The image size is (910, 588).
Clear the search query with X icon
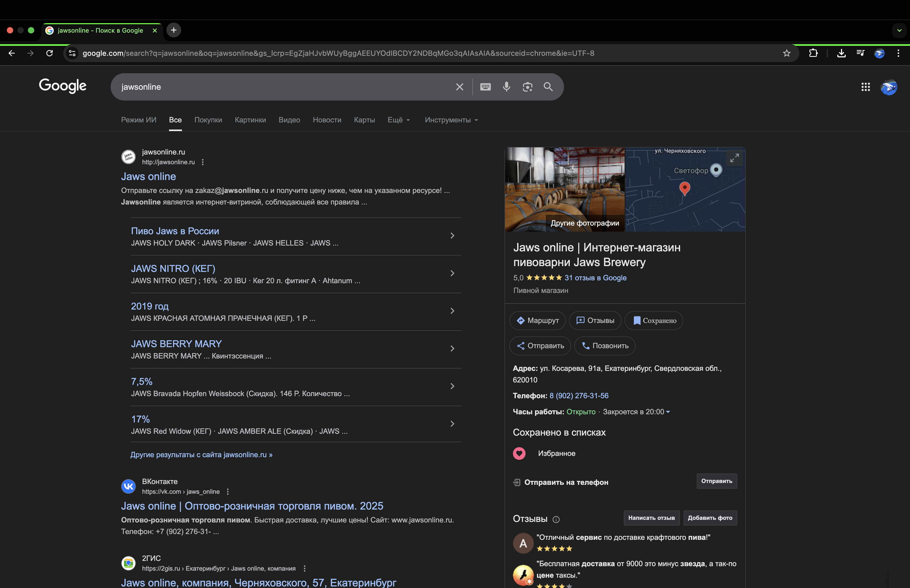point(459,87)
